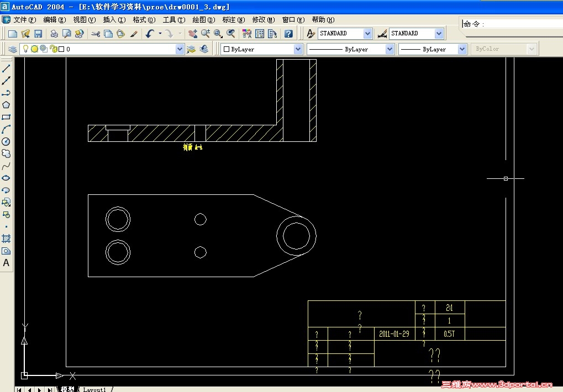Toggle layer 0 on/off lightbulb
This screenshot has height=392, width=563.
[25, 49]
